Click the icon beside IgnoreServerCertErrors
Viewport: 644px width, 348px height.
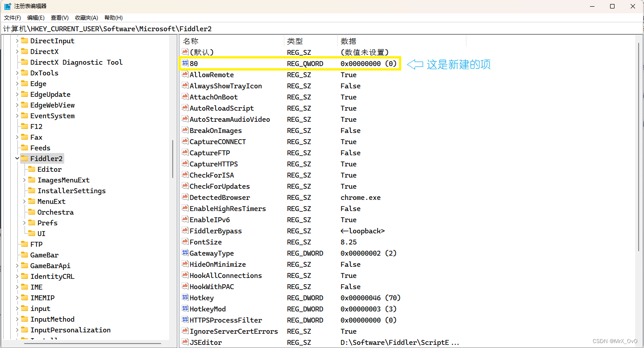(185, 331)
